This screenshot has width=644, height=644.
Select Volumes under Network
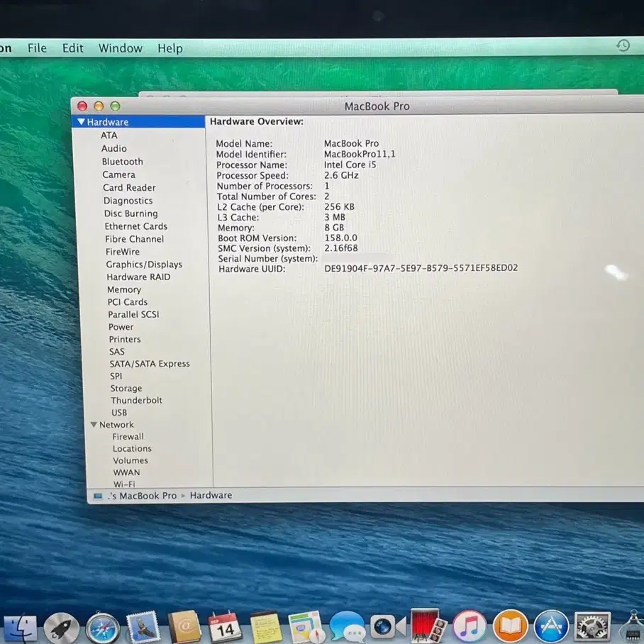coord(131,460)
